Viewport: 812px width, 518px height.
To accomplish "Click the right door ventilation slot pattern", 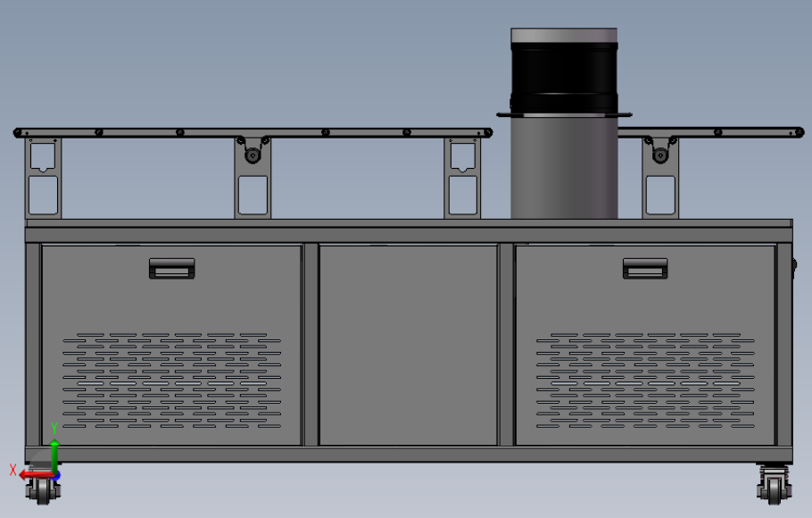I will click(x=645, y=380).
